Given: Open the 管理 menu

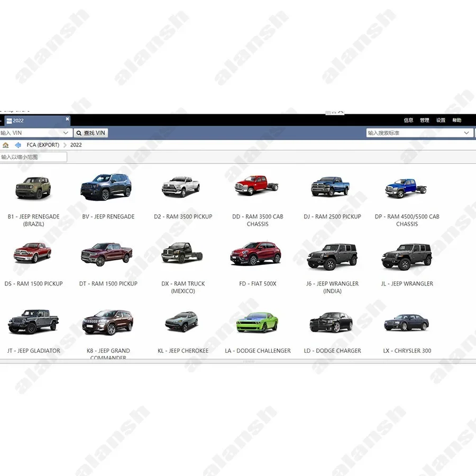Looking at the screenshot, I should coord(424,120).
